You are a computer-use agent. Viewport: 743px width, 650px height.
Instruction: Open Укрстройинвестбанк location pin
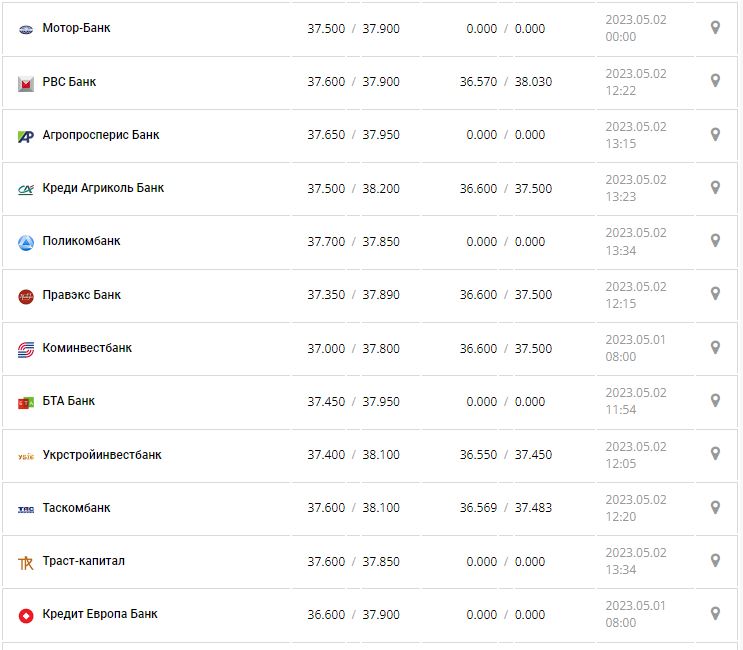715,454
